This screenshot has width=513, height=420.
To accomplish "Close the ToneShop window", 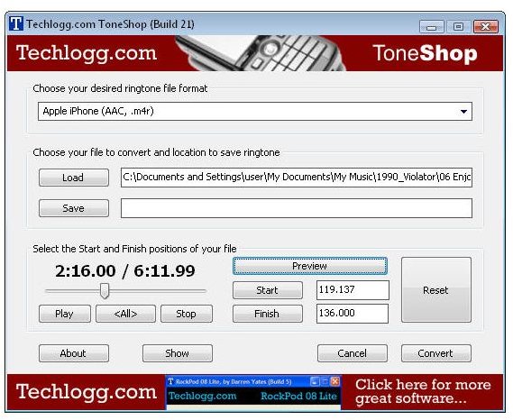I will pos(486,27).
